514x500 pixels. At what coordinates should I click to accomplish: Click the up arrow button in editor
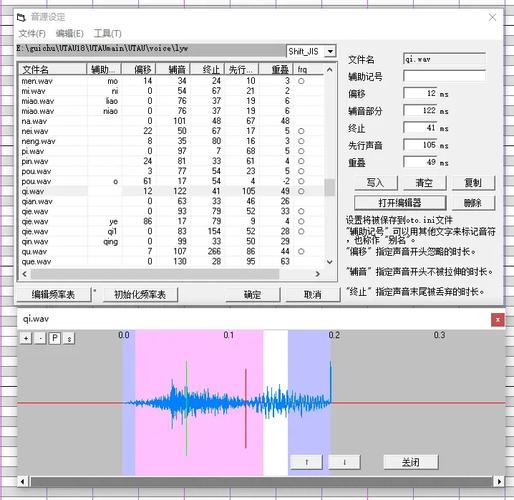pos(306,462)
